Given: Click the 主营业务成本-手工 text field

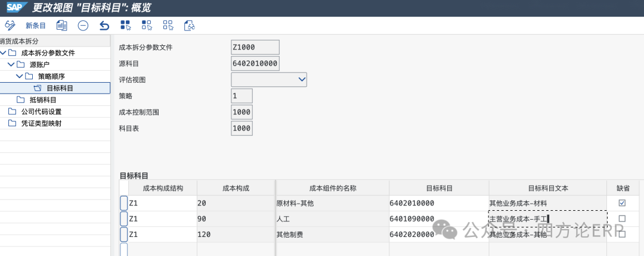Looking at the screenshot, I should point(548,218).
